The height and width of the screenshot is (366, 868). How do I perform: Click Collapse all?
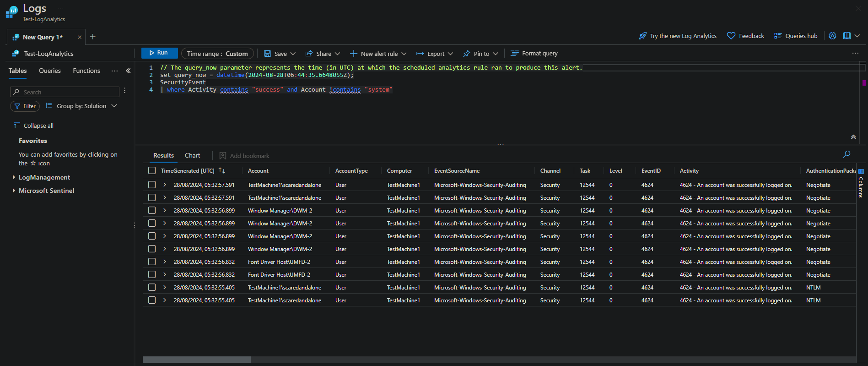[33, 126]
